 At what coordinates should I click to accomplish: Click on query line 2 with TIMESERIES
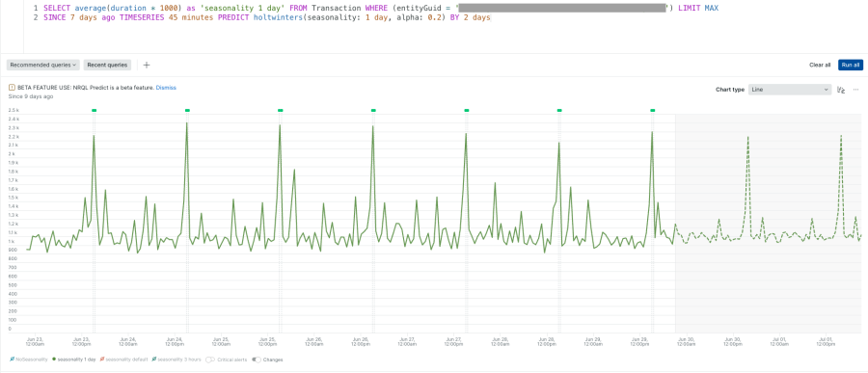pyautogui.click(x=267, y=17)
